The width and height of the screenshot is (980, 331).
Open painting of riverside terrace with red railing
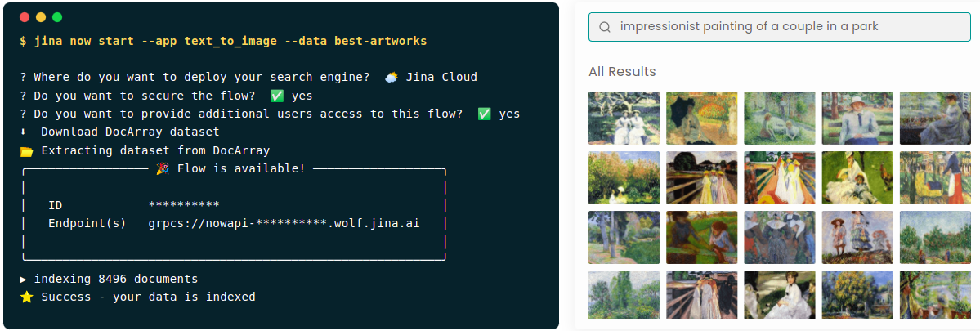click(x=935, y=294)
